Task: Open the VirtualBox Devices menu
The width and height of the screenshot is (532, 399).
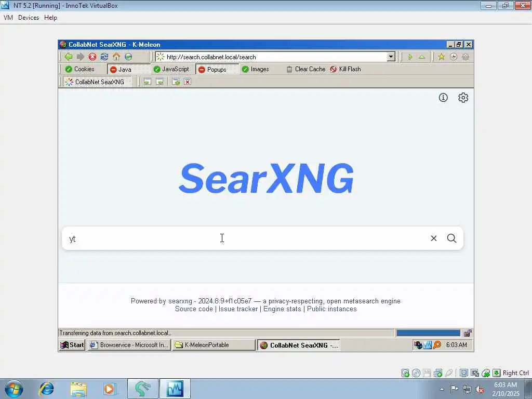Action: coord(29,18)
